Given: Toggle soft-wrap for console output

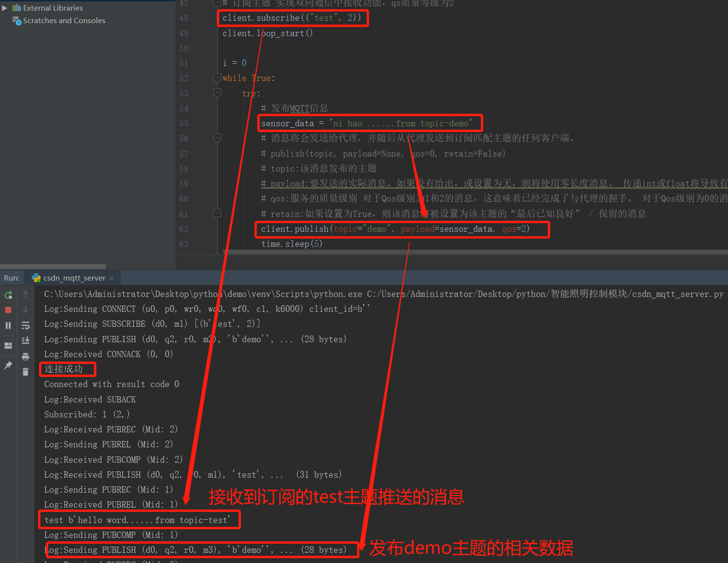Looking at the screenshot, I should click(26, 325).
